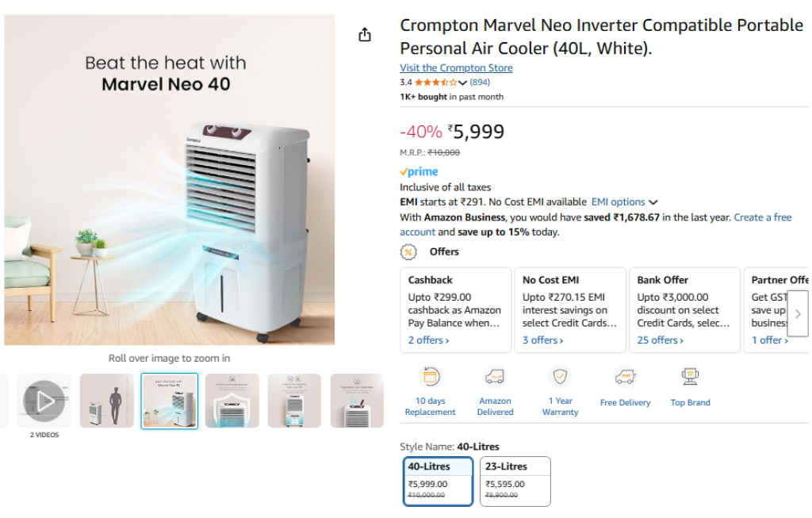Visit the Crompton Store
This screenshot has width=812, height=518.
[456, 67]
